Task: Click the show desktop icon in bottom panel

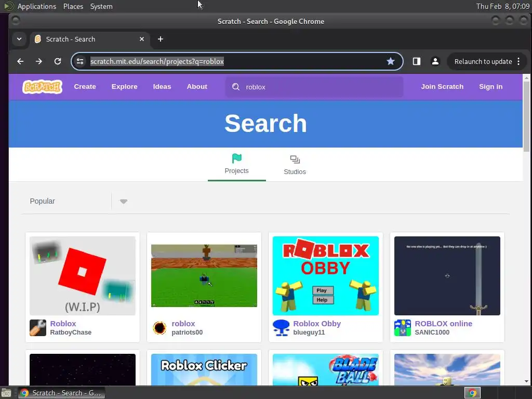Action: [x=6, y=393]
